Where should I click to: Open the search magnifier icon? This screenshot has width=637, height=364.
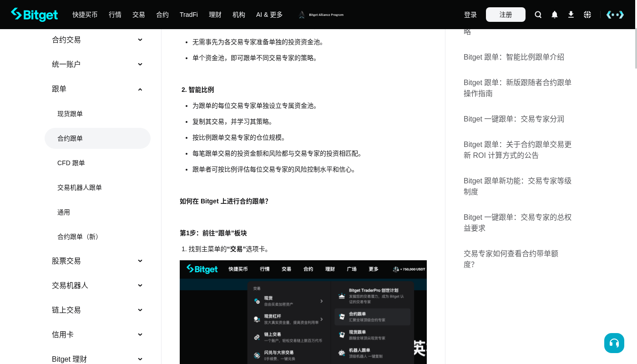tap(538, 15)
